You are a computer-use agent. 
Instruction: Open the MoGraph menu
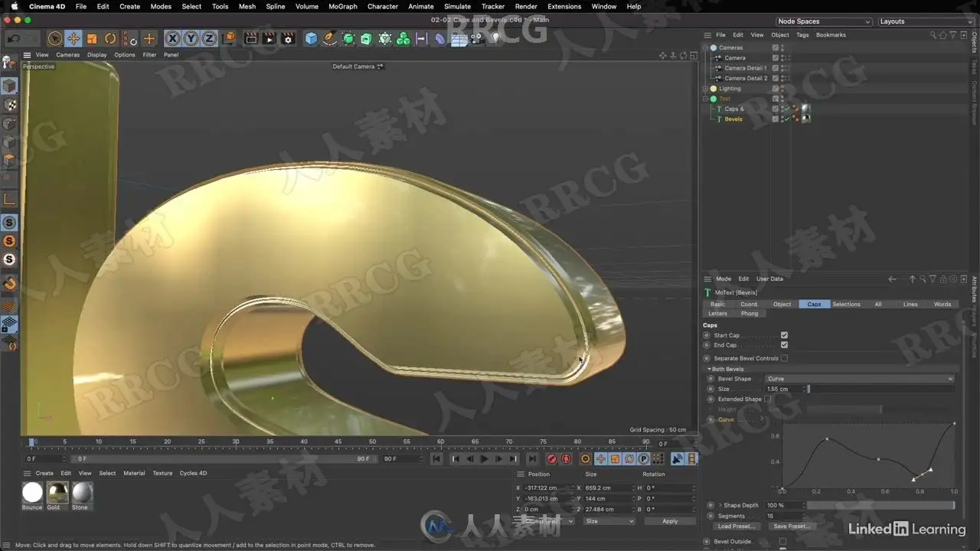(343, 6)
